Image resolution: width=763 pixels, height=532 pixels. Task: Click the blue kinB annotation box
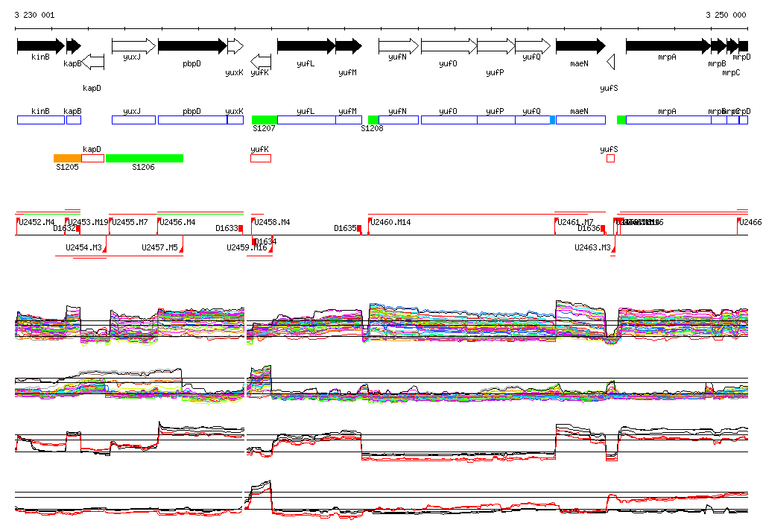(x=41, y=120)
